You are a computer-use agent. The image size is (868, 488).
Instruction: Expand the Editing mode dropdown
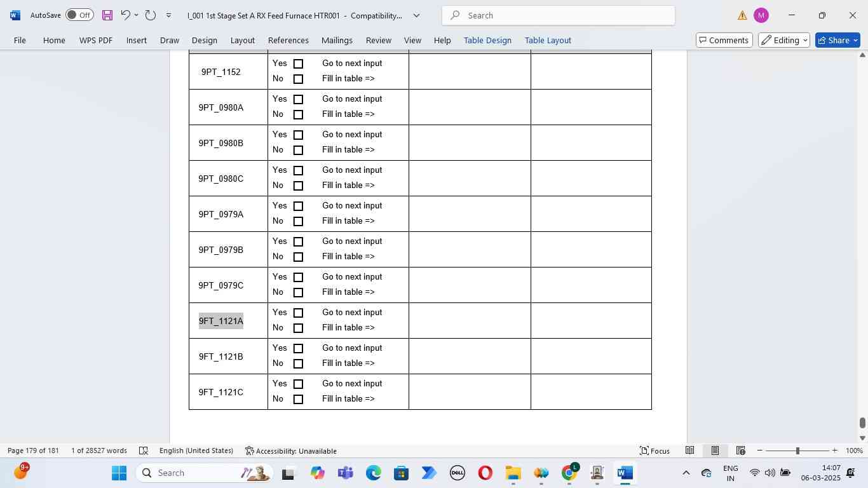tap(784, 40)
